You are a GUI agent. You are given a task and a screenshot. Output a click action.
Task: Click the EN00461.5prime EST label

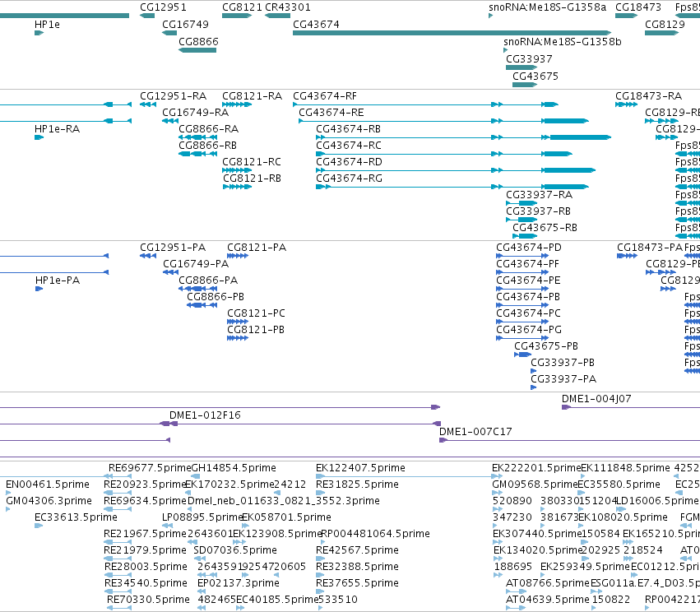[x=48, y=484]
